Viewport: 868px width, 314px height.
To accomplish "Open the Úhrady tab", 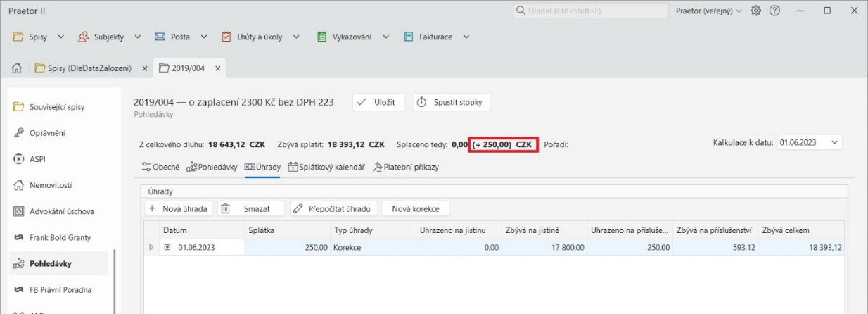I will (262, 167).
